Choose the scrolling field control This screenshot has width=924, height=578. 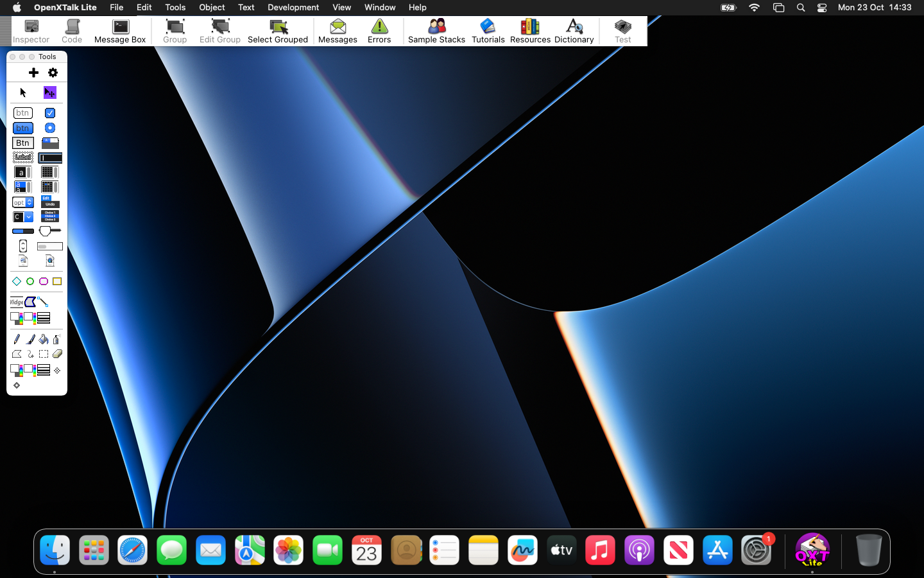pos(23,172)
